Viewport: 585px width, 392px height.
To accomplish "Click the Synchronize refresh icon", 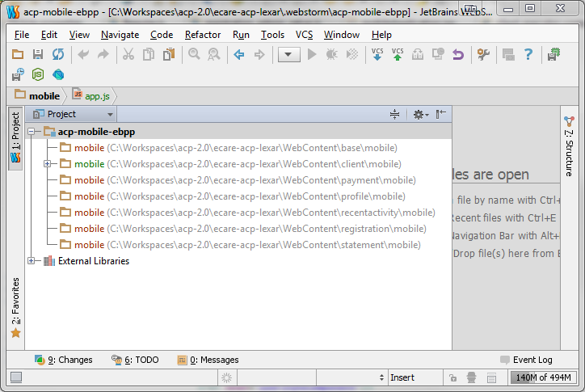I will click(58, 54).
